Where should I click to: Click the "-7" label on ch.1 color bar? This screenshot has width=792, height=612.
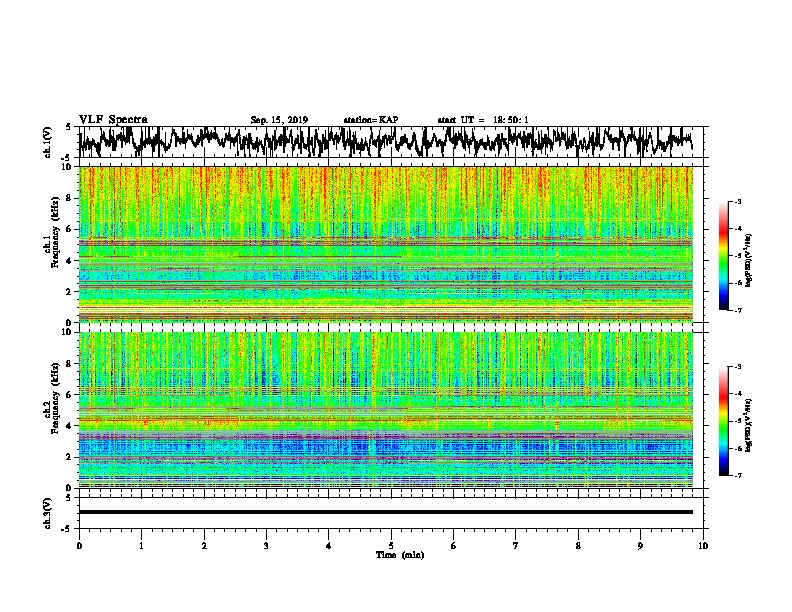(x=737, y=311)
